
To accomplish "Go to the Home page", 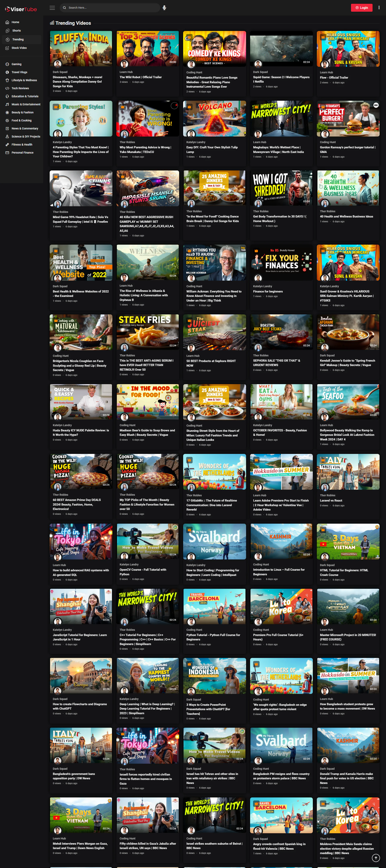I will tap(15, 22).
